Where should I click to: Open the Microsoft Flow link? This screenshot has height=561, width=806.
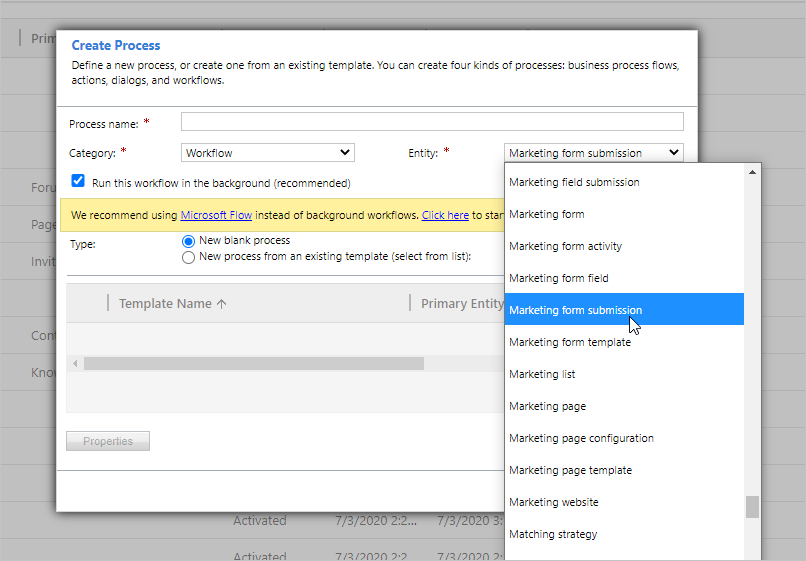(216, 215)
